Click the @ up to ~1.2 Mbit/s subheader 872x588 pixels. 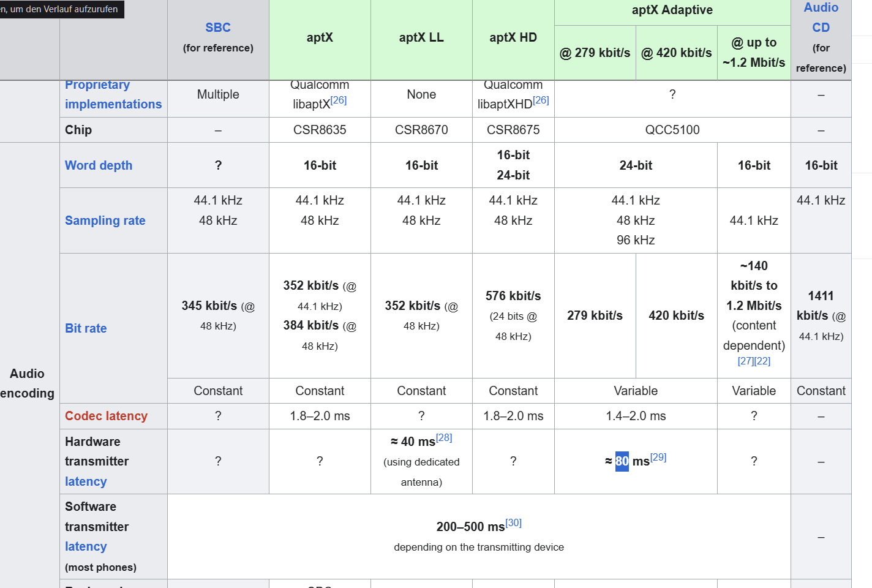tap(754, 53)
